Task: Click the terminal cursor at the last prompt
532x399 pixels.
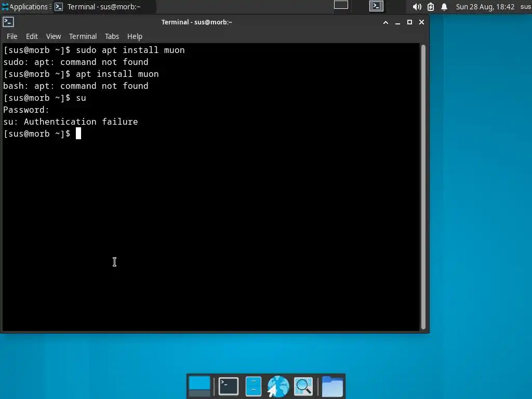Action: (x=78, y=134)
